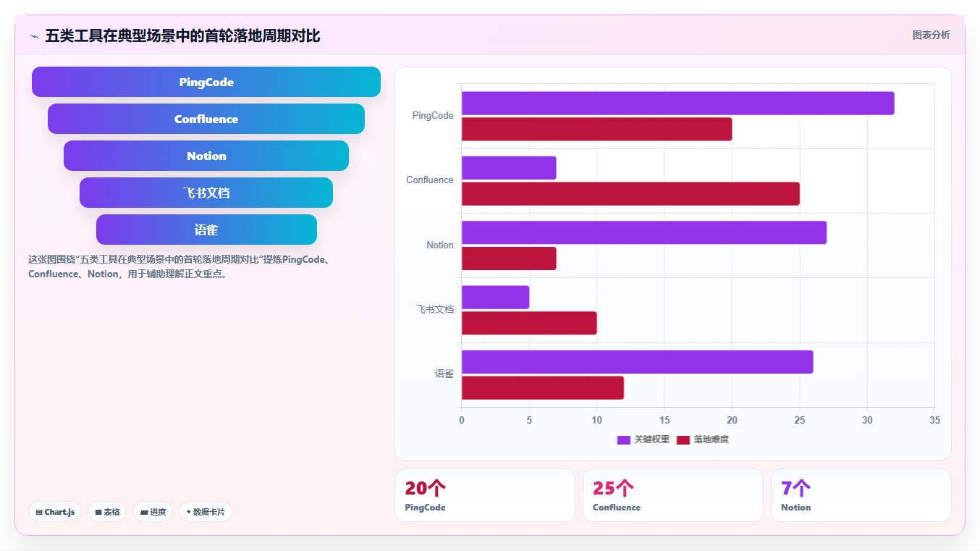Click x-axis tick value 15
This screenshot has height=551, width=980.
click(664, 420)
